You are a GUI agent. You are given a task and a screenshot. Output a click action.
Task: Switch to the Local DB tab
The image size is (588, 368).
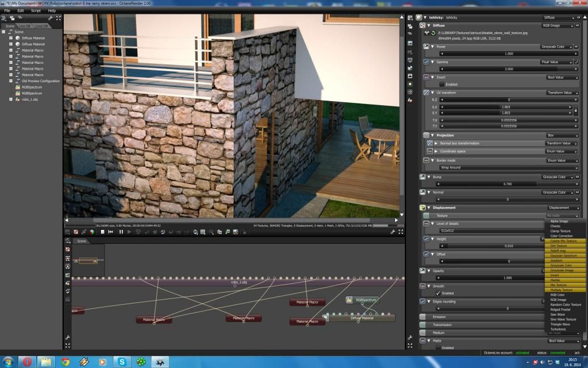[41, 26]
